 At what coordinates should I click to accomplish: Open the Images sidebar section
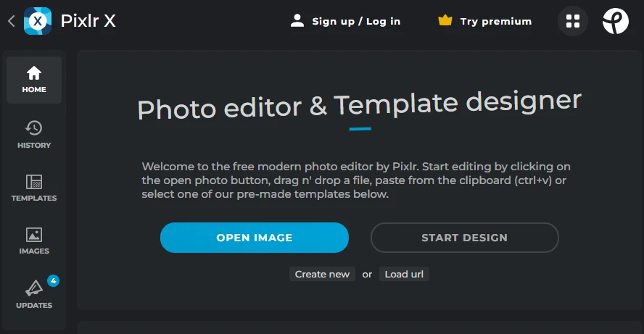34,241
